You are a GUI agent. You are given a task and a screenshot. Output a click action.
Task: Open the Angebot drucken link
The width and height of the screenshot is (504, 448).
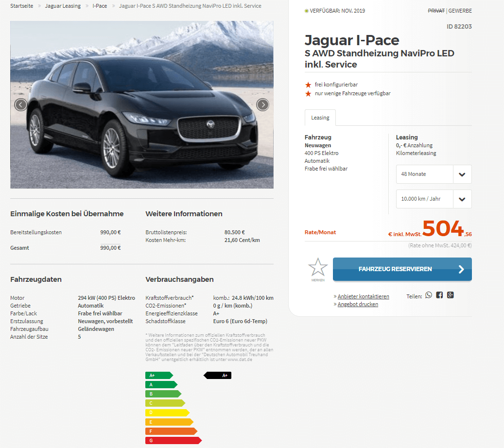(358, 304)
